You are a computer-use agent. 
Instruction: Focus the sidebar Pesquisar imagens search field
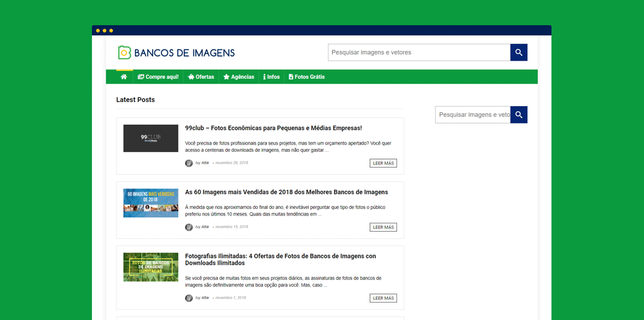pos(473,115)
